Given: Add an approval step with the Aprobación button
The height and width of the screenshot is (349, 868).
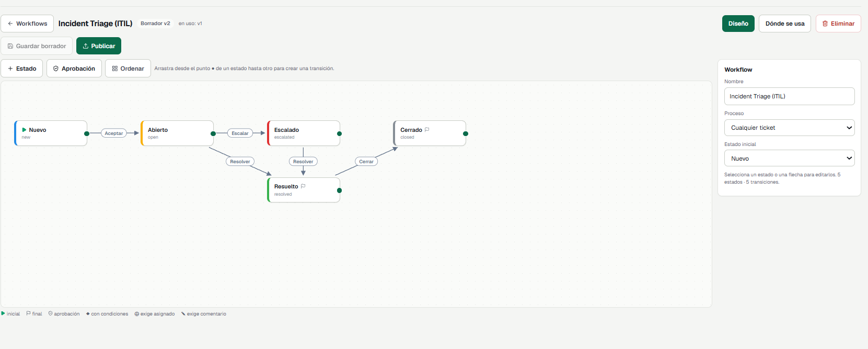Looking at the screenshot, I should coord(74,69).
